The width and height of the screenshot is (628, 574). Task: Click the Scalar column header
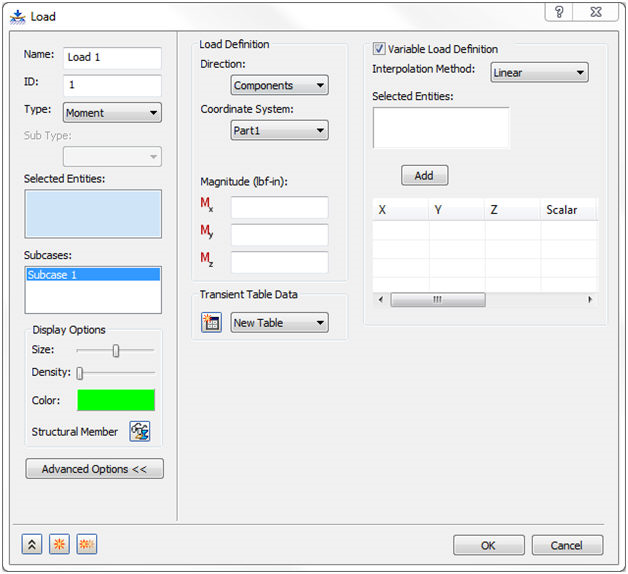[568, 209]
